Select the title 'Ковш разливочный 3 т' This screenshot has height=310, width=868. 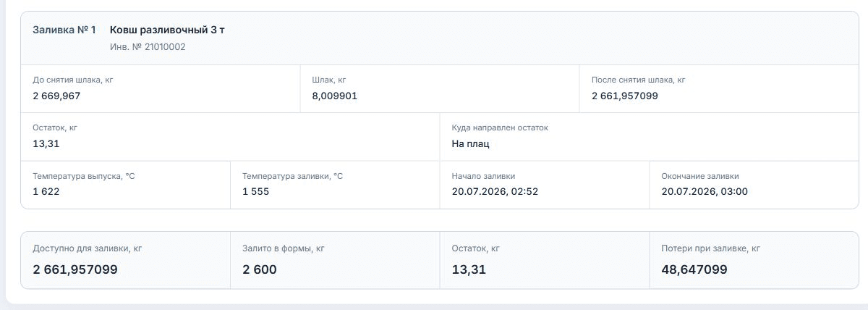(167, 30)
